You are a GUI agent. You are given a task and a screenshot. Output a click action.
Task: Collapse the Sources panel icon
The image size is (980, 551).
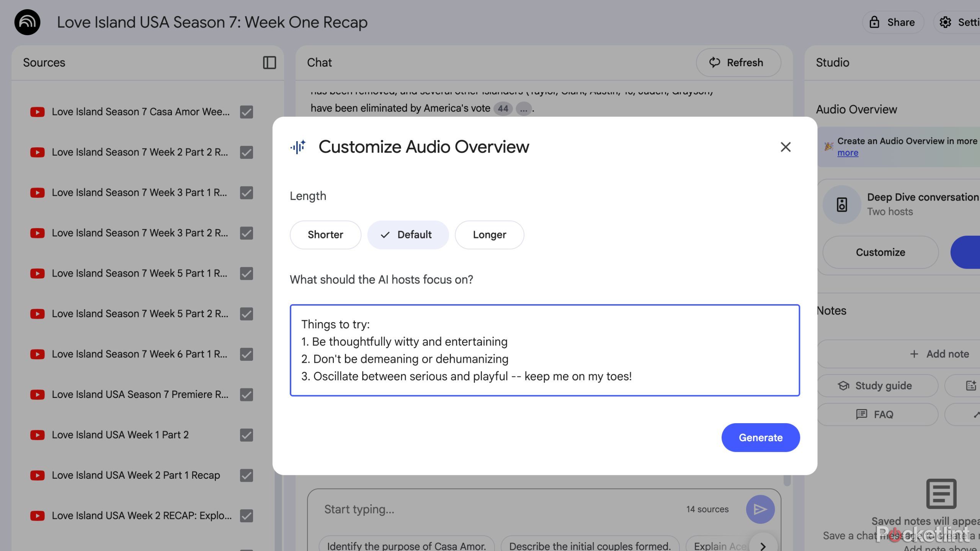269,62
